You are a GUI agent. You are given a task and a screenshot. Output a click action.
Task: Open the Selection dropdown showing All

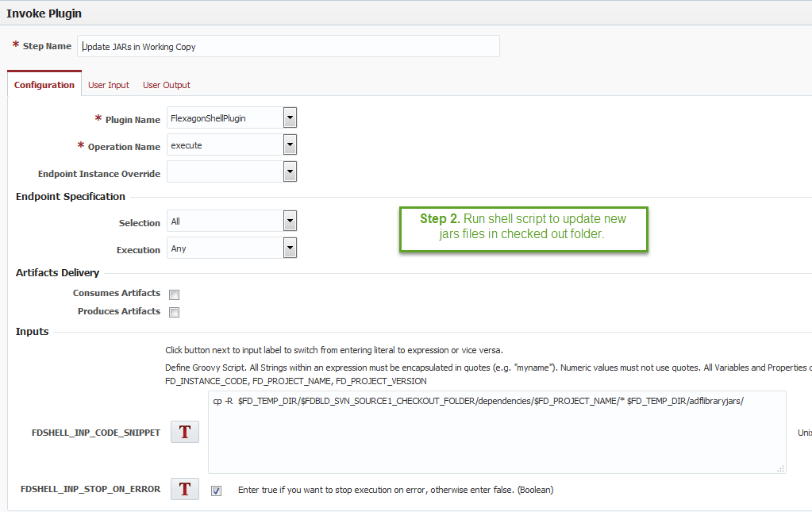click(x=290, y=221)
